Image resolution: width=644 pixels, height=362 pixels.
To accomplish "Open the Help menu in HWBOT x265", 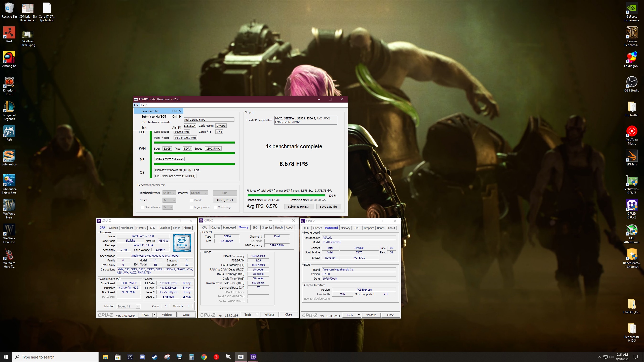I will point(144,105).
